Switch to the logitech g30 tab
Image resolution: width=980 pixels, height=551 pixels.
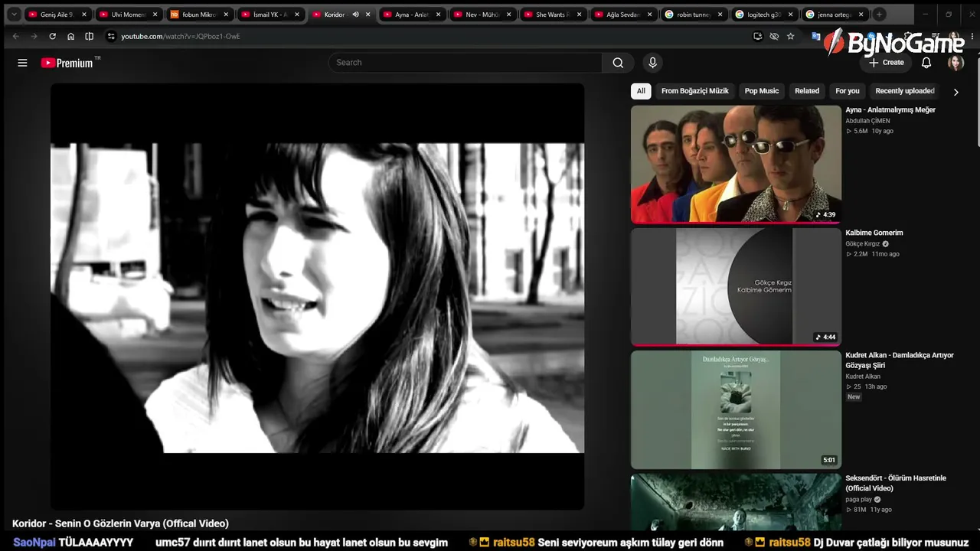pos(763,15)
